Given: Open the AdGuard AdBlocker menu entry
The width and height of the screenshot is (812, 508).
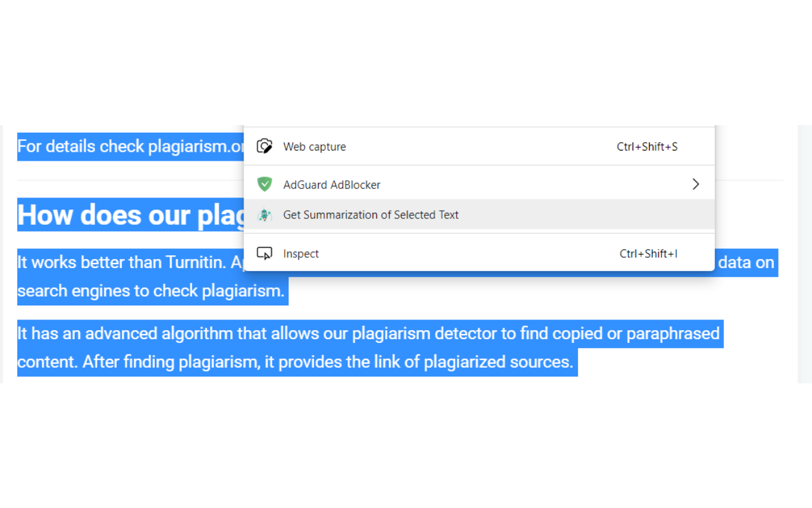Looking at the screenshot, I should pyautogui.click(x=479, y=185).
